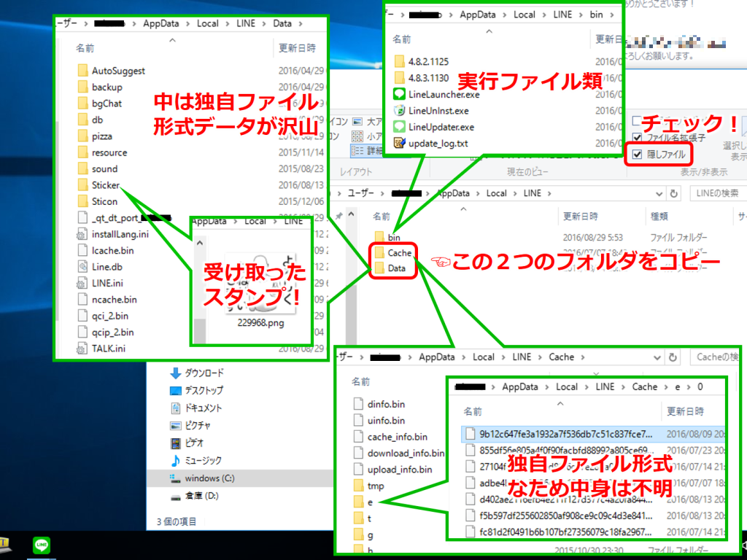Image resolution: width=747 pixels, height=560 pixels.
Task: Toggle the 隠しファイル checkbox
Action: (637, 155)
